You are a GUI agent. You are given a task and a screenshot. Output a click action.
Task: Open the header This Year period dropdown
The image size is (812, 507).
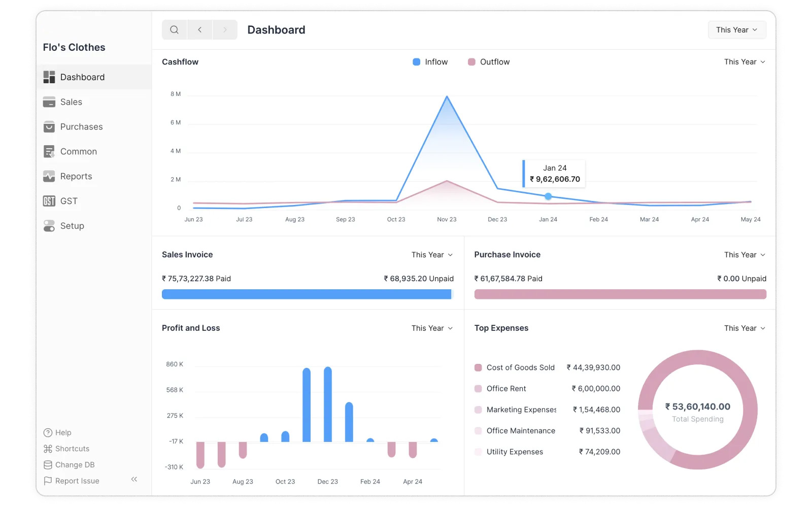tap(737, 30)
